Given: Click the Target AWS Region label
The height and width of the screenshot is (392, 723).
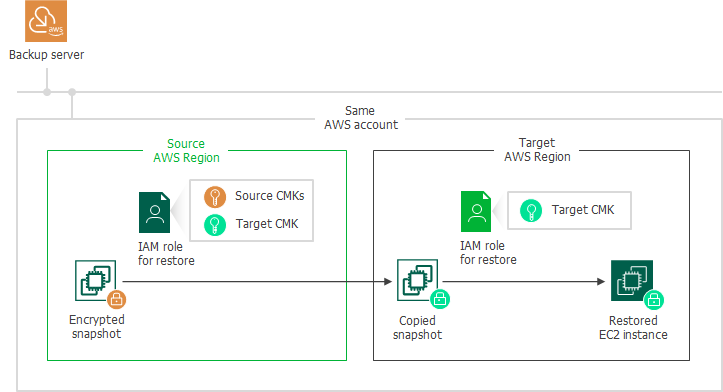Looking at the screenshot, I should pos(537,150).
